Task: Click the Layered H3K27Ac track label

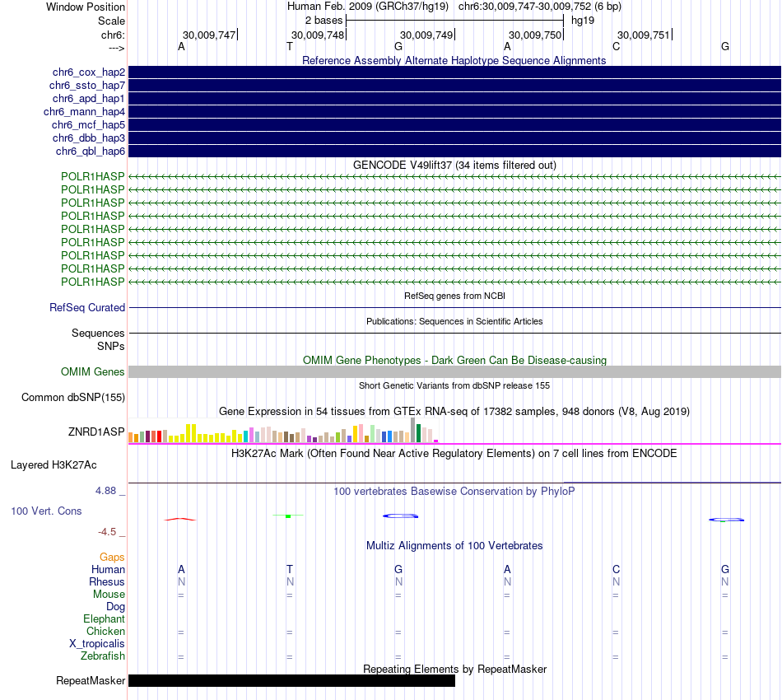Action: tap(54, 465)
